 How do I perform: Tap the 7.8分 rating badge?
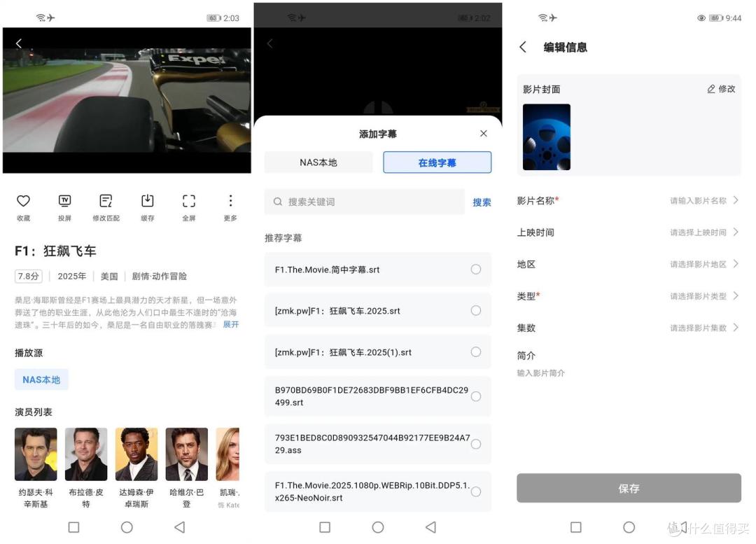tap(29, 276)
